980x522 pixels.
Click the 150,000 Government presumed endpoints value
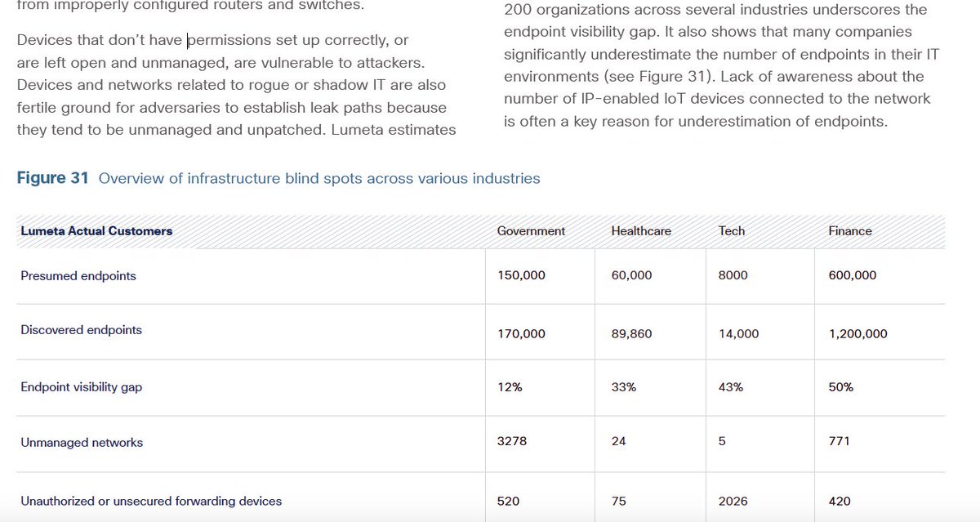tap(520, 275)
